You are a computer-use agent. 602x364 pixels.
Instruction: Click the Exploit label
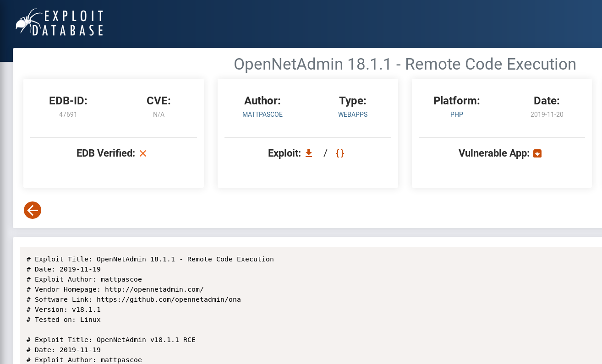tap(285, 153)
